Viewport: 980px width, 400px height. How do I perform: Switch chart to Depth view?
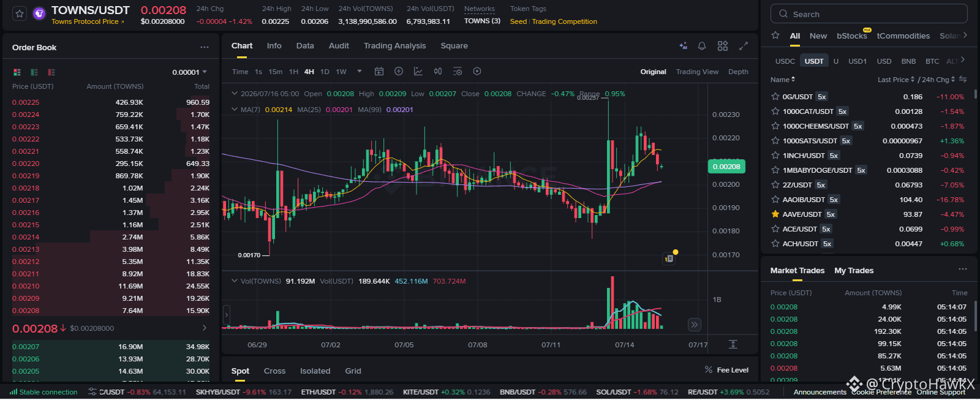click(738, 72)
